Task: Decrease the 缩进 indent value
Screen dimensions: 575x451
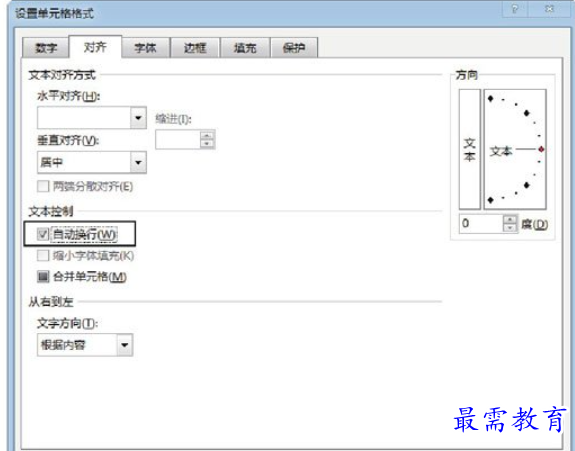Action: (x=207, y=144)
